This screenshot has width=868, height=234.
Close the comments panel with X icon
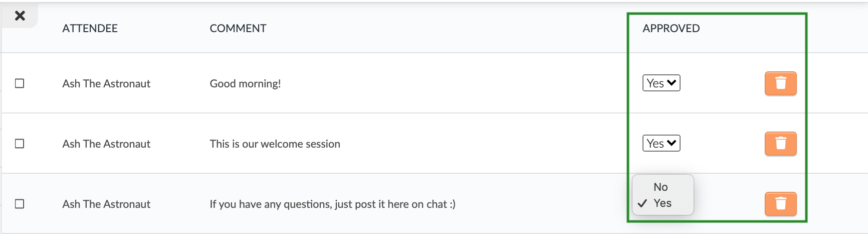click(20, 16)
